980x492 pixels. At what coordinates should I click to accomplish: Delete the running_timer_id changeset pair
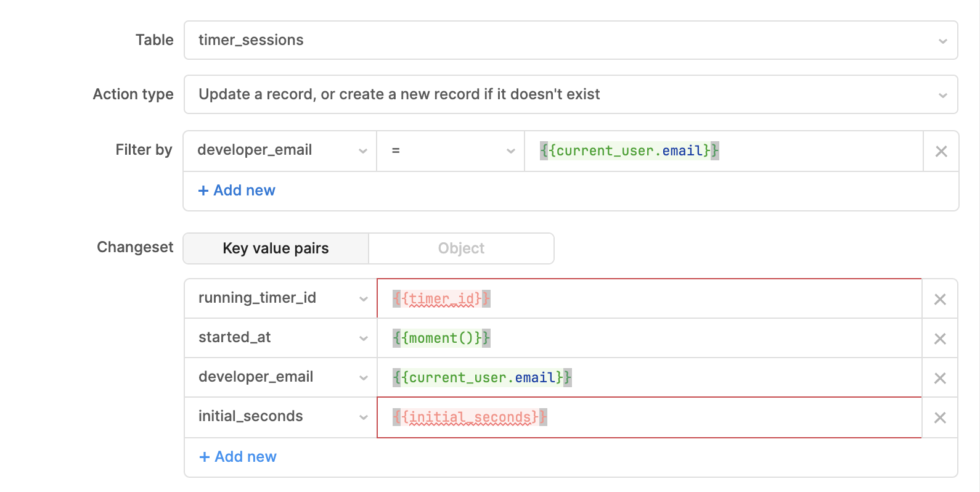[x=940, y=299]
